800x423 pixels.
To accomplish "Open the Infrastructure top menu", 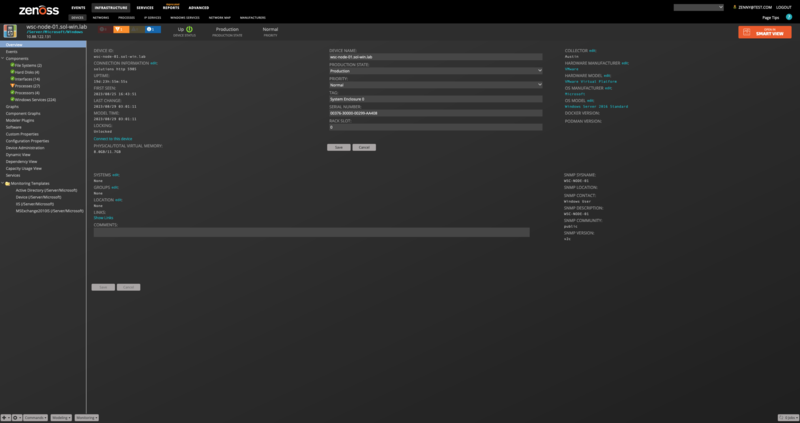I will [x=111, y=8].
